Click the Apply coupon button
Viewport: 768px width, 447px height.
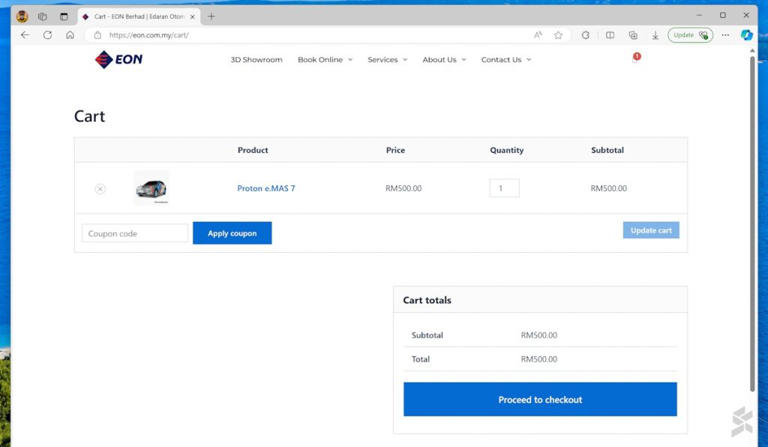(x=232, y=233)
